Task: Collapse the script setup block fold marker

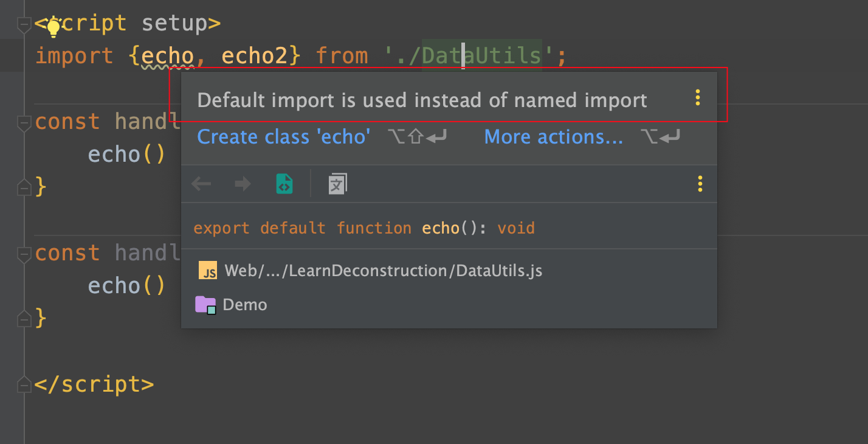Action: 24,25
